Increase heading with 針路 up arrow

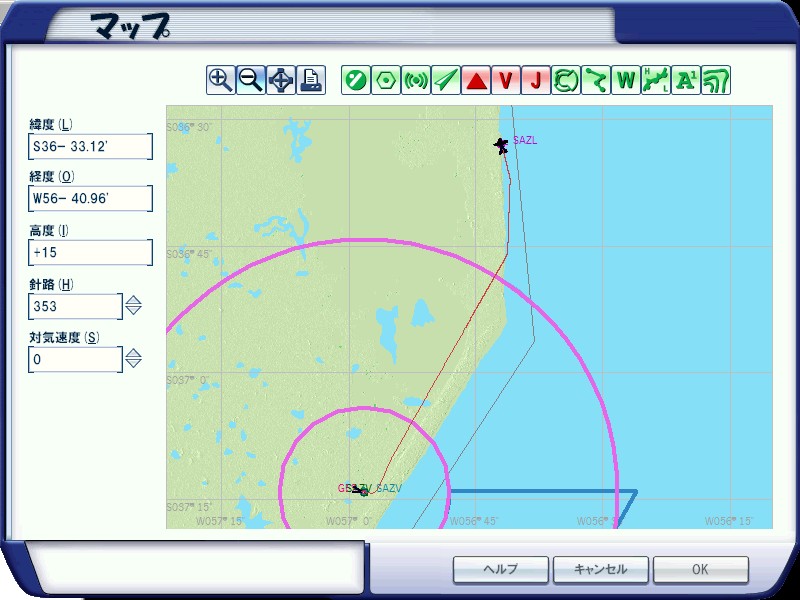click(x=133, y=300)
